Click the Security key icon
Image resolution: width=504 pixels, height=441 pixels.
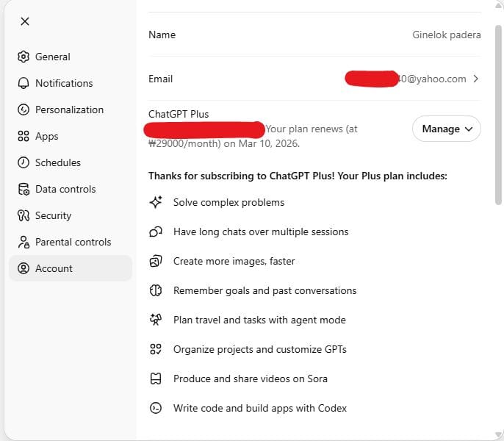pos(23,215)
